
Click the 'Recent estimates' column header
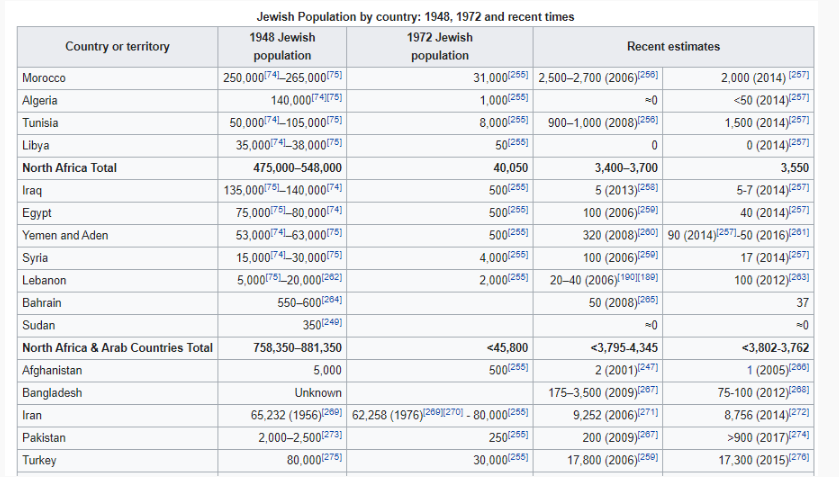pyautogui.click(x=672, y=46)
